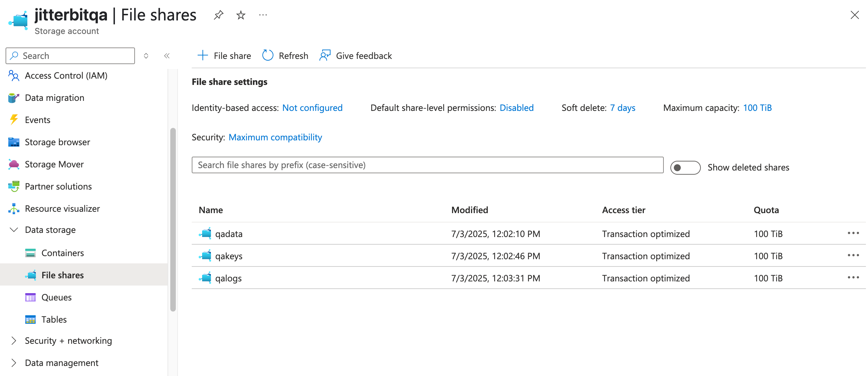Open the Give feedback icon
Image resolution: width=868 pixels, height=376 pixels.
(325, 55)
